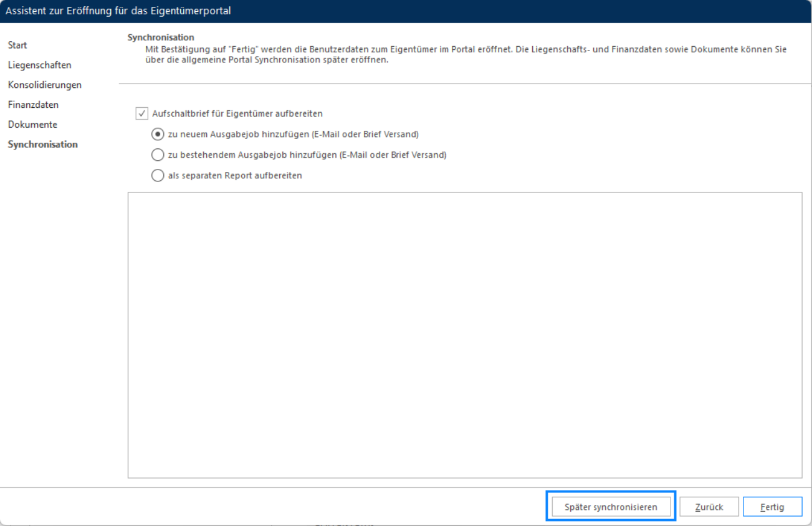
Task: Go to the Liegenschaften step
Action: pos(39,65)
